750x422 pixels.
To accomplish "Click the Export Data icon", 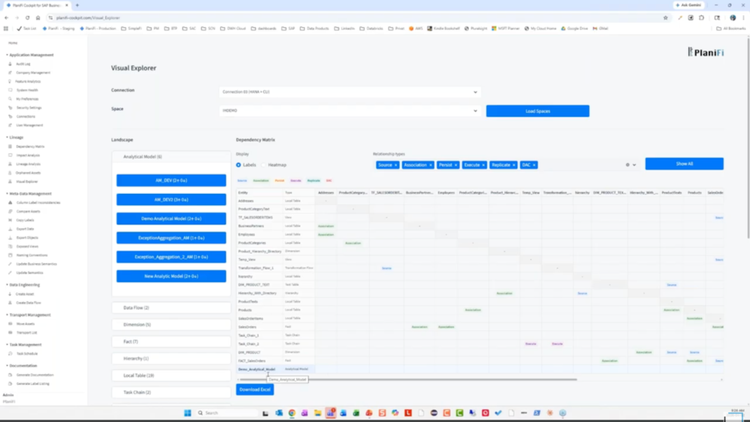I will point(10,229).
